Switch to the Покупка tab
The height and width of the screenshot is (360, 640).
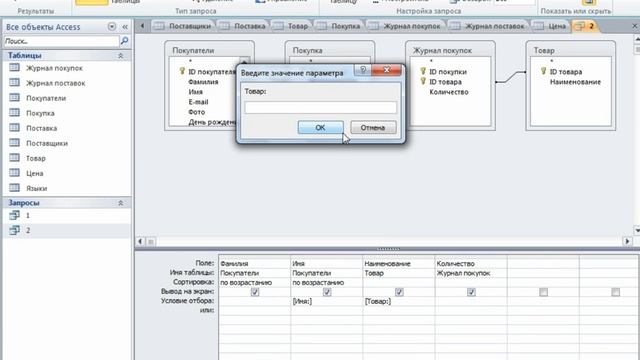(x=340, y=26)
